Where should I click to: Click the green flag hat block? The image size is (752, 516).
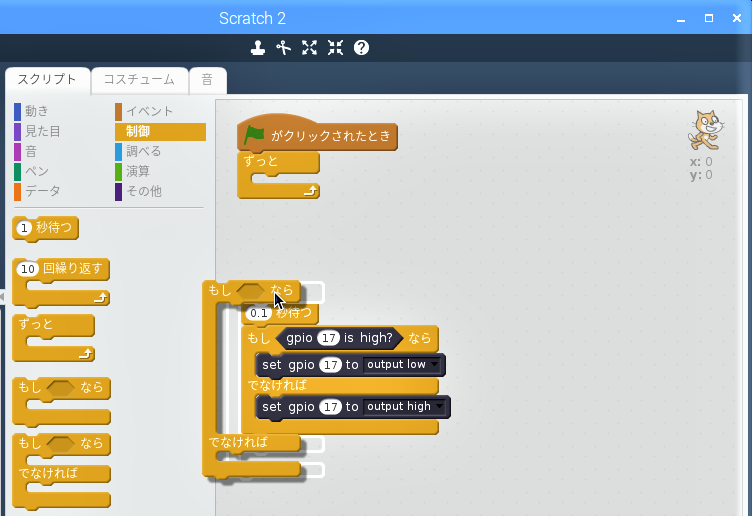pos(318,135)
